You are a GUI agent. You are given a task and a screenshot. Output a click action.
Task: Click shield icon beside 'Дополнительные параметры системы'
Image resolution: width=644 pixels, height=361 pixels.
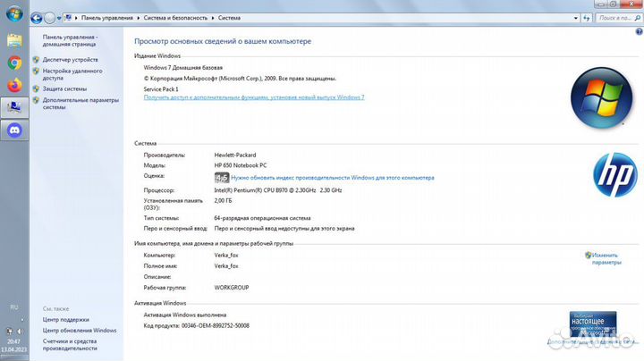tap(36, 100)
